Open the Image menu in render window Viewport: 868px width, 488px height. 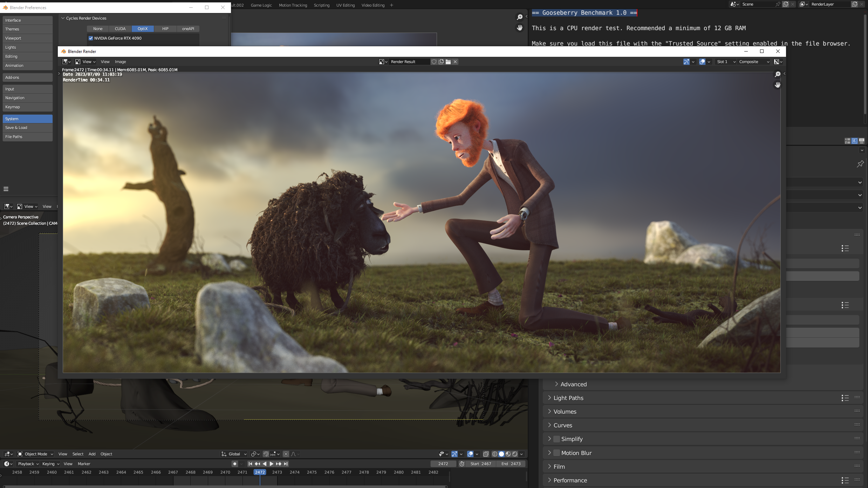coord(120,62)
